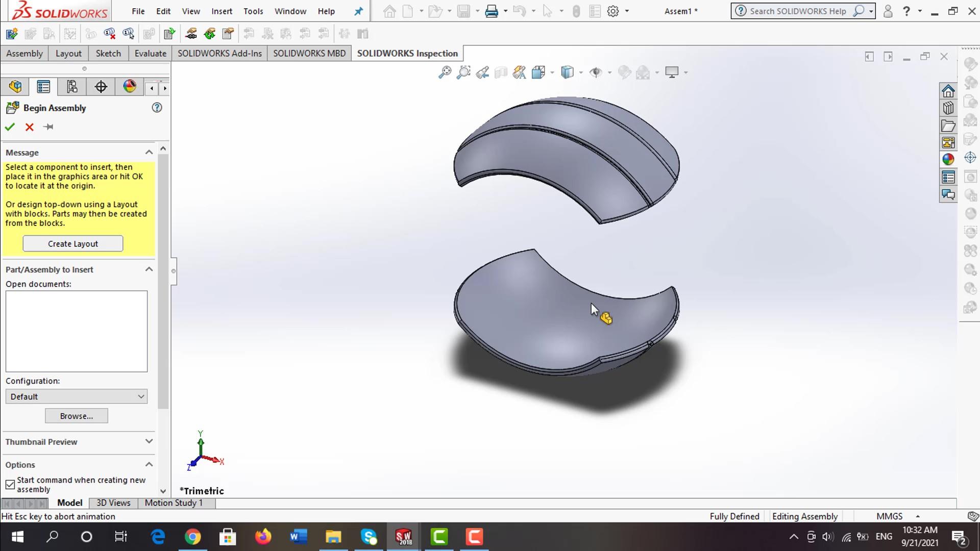Open the Insert menu
This screenshot has height=551, width=980.
pos(222,11)
